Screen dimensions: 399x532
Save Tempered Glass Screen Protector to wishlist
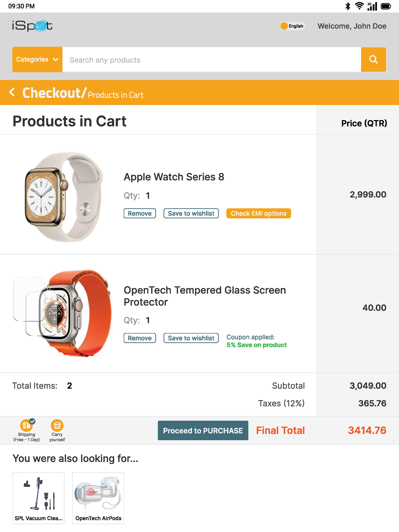191,338
